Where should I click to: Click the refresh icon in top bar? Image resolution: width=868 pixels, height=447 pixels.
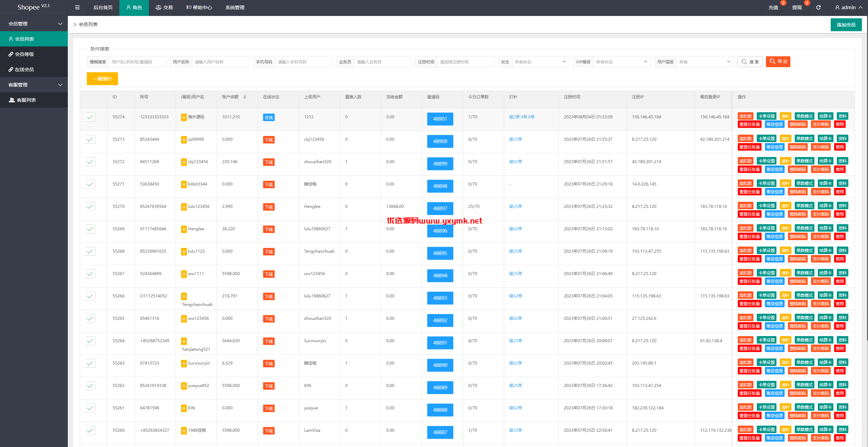point(818,7)
